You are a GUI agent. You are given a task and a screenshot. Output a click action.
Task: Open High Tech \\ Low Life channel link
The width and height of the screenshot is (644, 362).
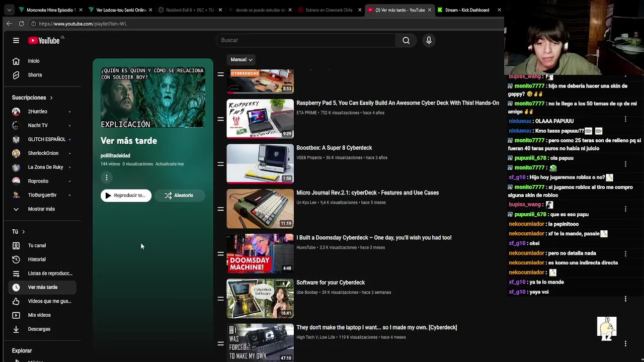pos(315,337)
